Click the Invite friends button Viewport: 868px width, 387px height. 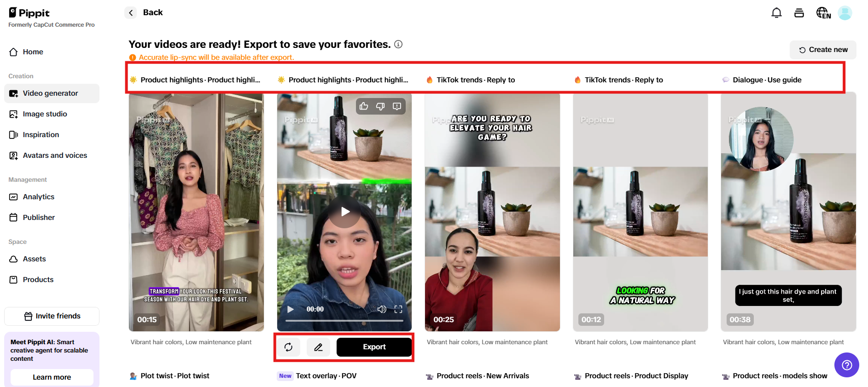[52, 316]
